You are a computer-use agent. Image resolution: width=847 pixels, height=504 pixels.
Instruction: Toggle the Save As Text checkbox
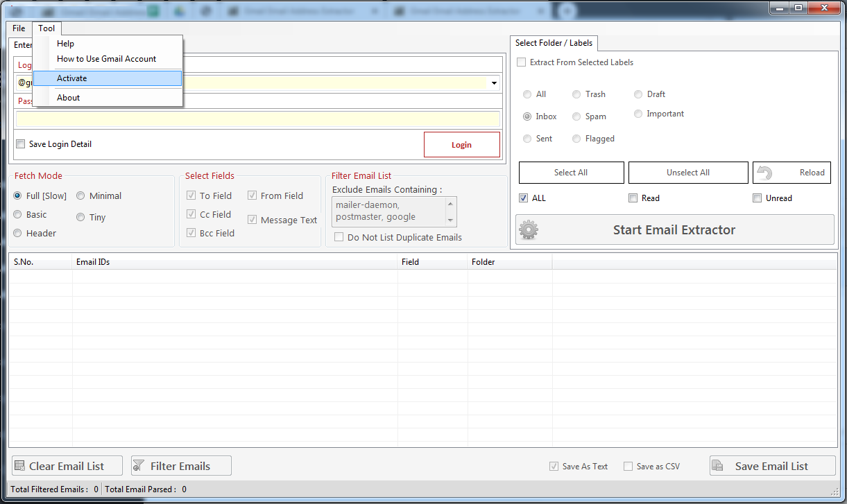554,467
